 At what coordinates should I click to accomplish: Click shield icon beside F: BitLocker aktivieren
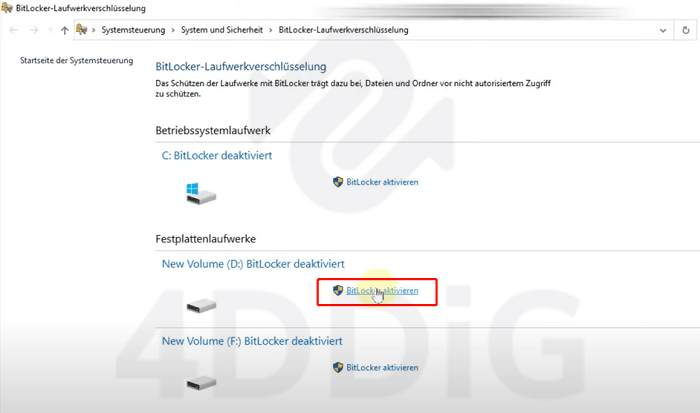point(338,367)
